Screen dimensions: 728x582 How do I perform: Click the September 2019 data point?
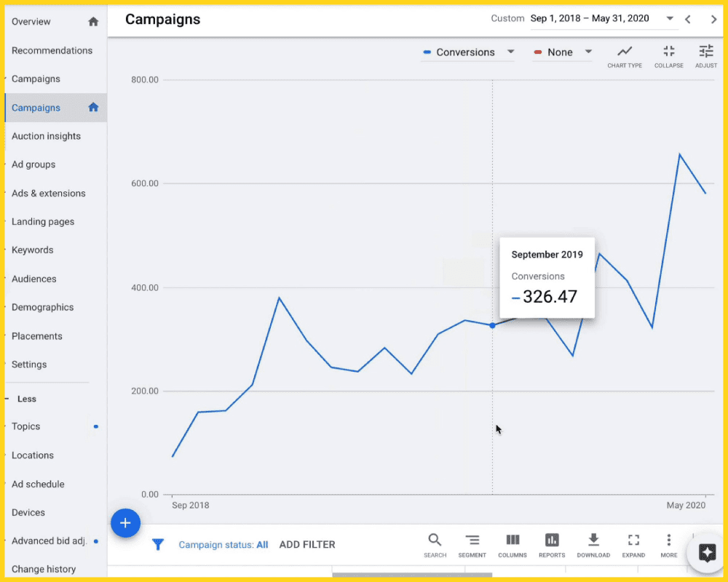pos(492,325)
